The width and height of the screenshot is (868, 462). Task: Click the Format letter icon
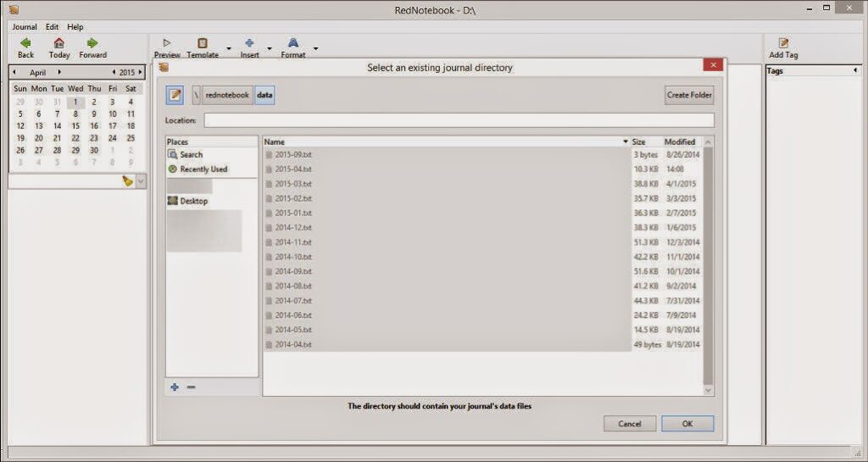[x=292, y=43]
